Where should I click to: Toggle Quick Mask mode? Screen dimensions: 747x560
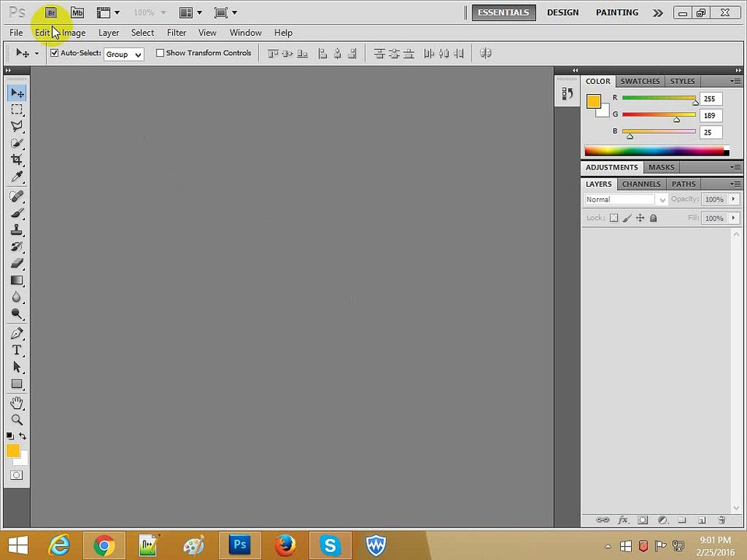[16, 475]
